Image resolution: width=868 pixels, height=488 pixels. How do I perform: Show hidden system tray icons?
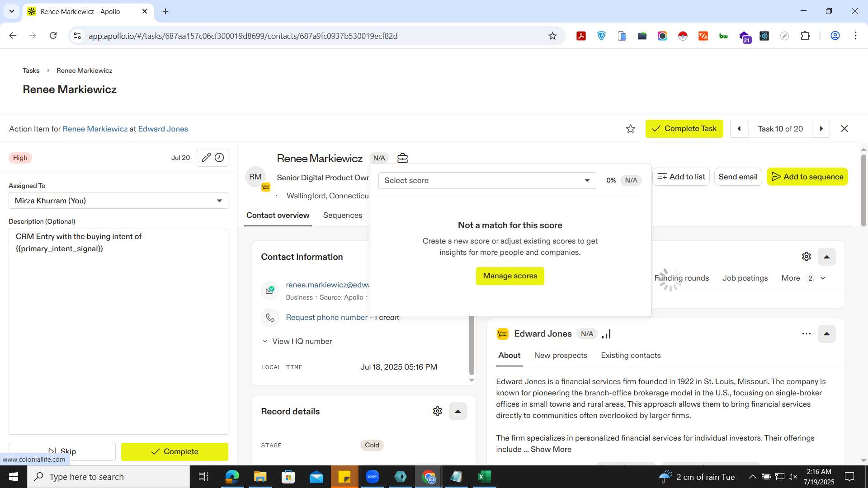(752, 477)
